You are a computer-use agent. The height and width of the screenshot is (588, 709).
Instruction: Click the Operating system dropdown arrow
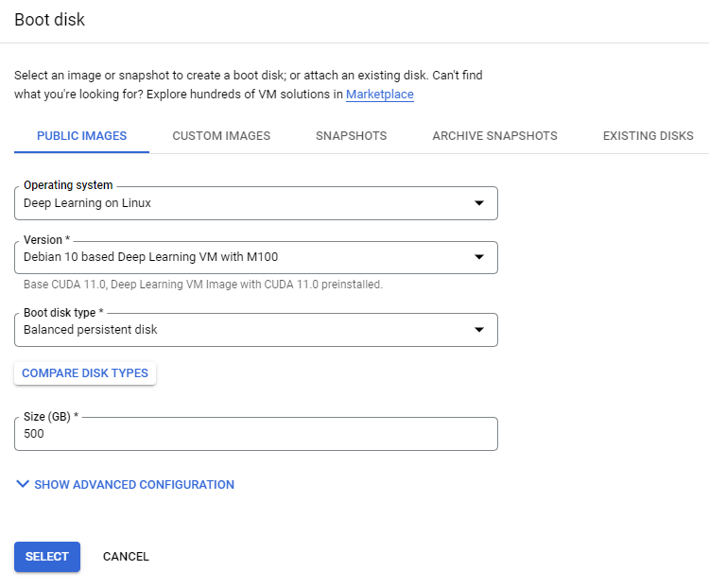pos(478,203)
